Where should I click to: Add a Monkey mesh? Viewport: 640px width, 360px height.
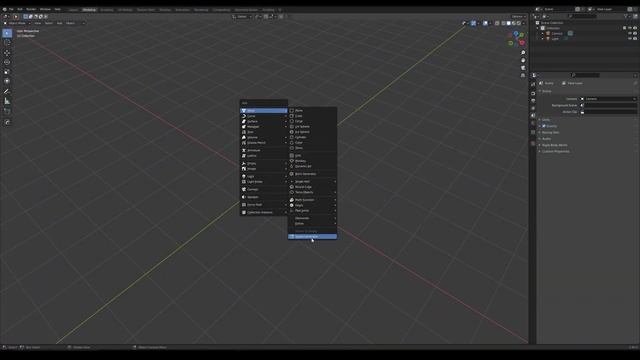(x=312, y=161)
